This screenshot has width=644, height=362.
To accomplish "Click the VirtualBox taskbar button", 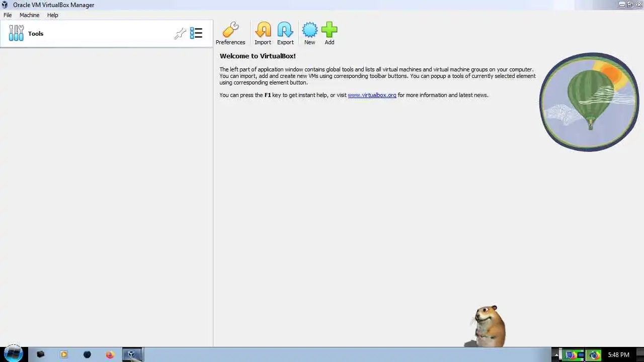I will [x=133, y=354].
